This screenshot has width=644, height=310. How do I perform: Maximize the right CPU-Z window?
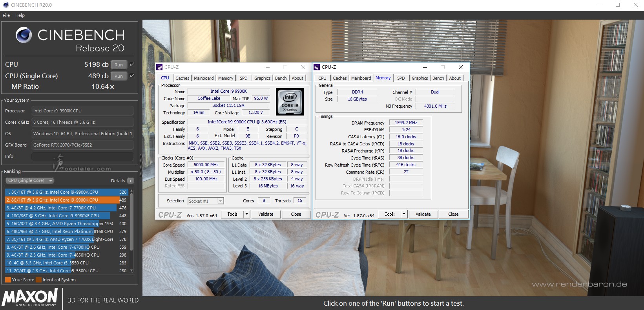click(x=443, y=67)
